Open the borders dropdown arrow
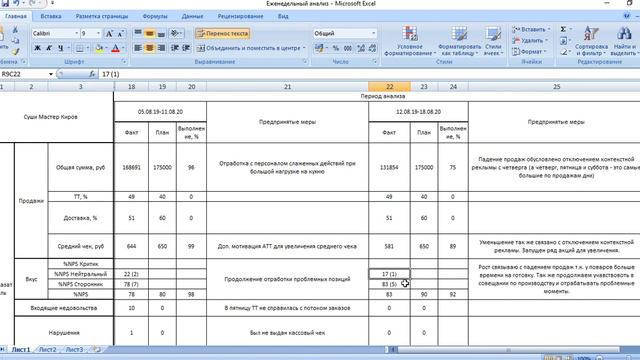 [x=87, y=48]
